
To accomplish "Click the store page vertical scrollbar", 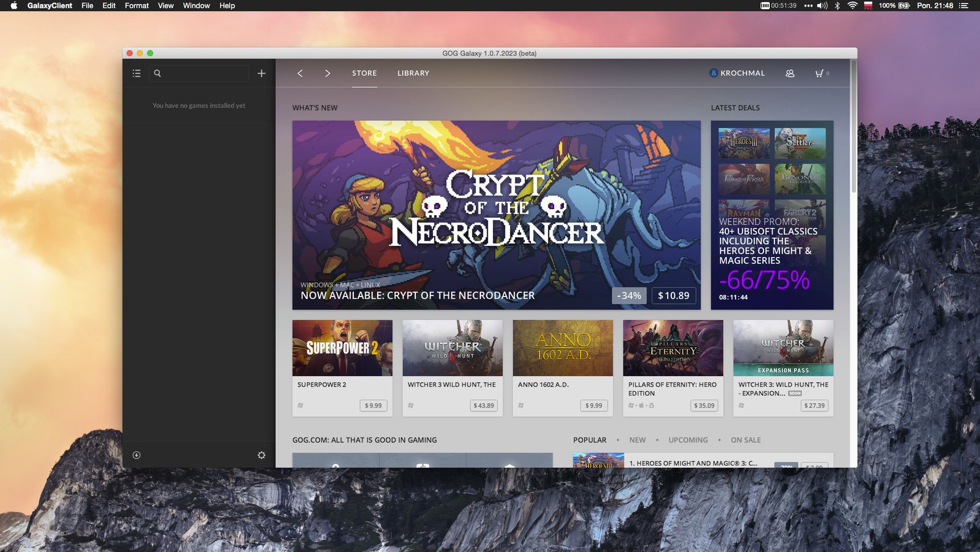I will pos(853,127).
